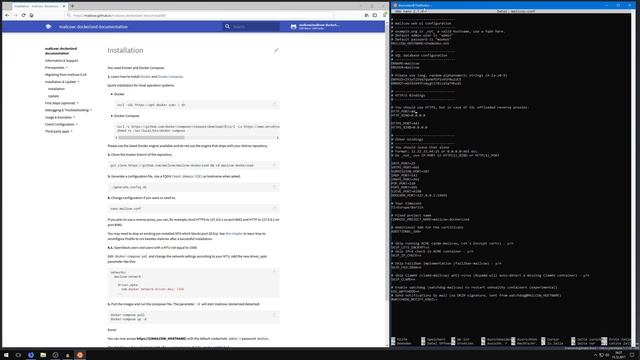Collapse Installation & Update section
The height and width of the screenshot is (360, 640).
(x=62, y=82)
